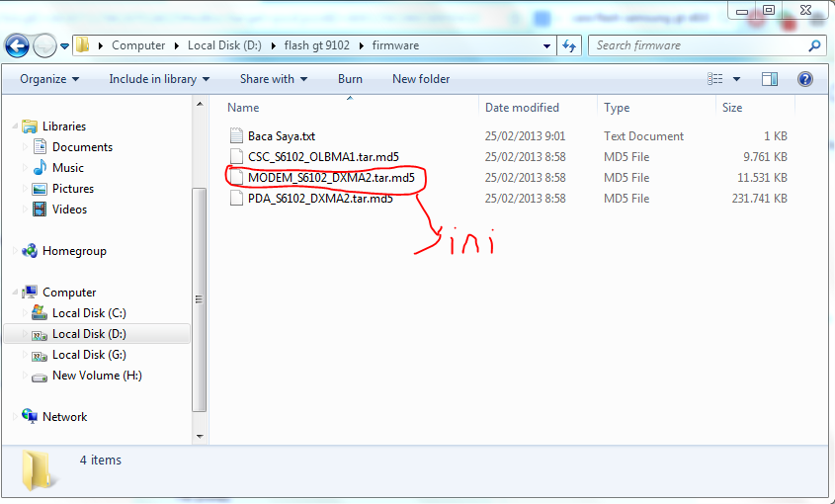Image resolution: width=835 pixels, height=504 pixels.
Task: Select MODEM_S6102_DXMA2.tar.md5 file
Action: (x=331, y=178)
